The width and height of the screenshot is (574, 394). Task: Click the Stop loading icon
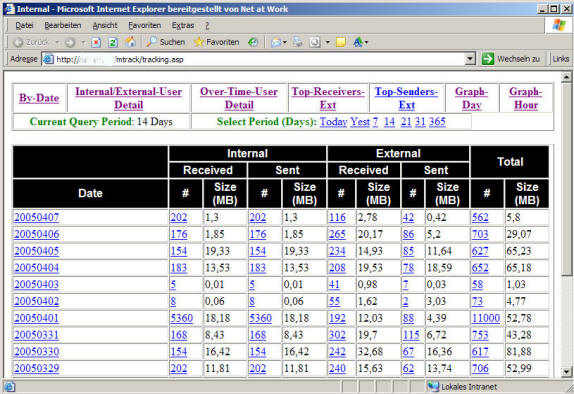[x=96, y=42]
